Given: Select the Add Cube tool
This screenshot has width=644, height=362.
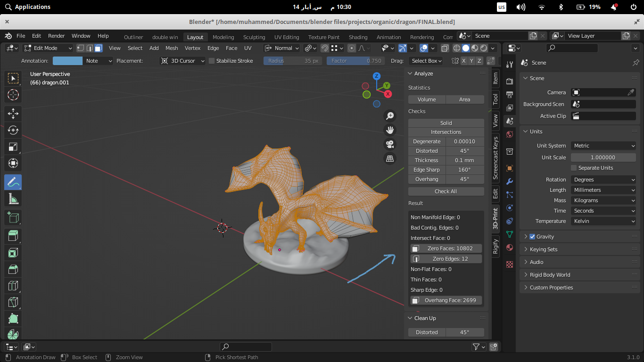Looking at the screenshot, I should [13, 217].
